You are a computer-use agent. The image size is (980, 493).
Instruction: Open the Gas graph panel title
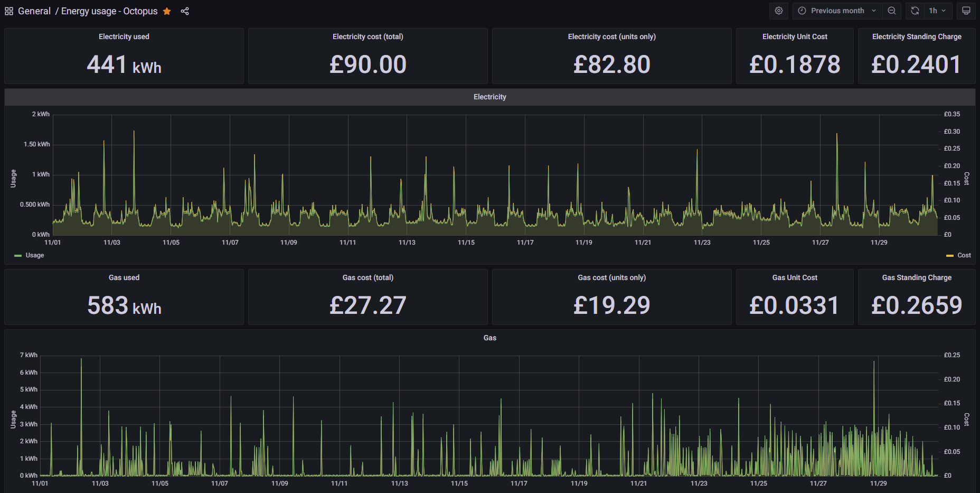pyautogui.click(x=490, y=338)
